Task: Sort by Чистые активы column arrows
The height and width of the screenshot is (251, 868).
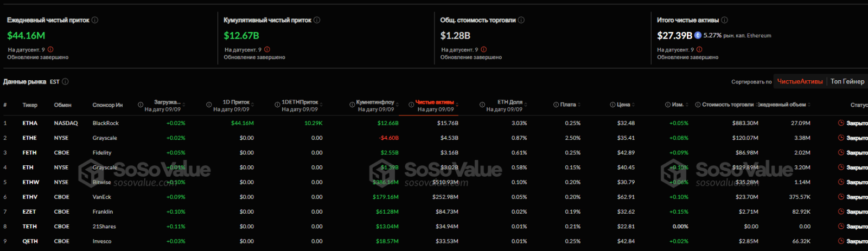Action: click(457, 105)
